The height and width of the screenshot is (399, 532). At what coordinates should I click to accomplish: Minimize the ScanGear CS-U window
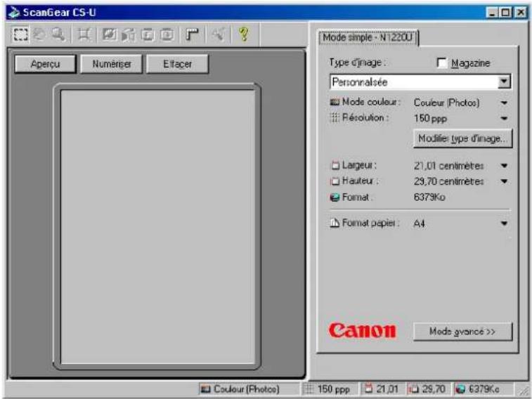tap(493, 13)
